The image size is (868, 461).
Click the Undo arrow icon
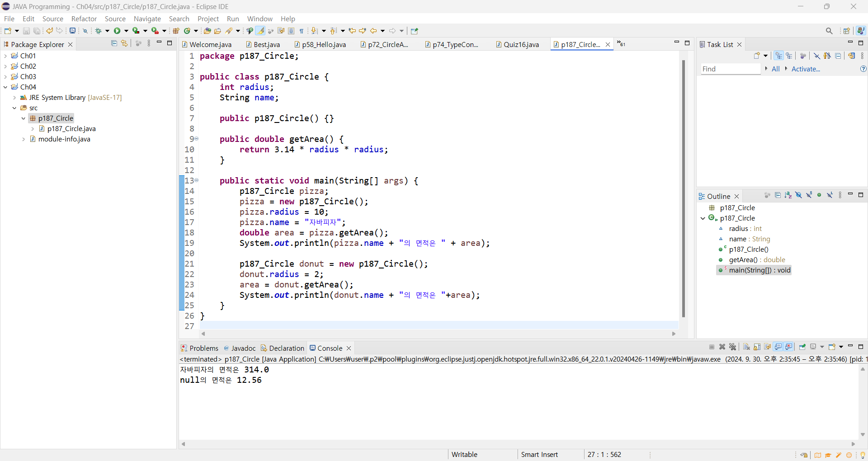click(49, 31)
